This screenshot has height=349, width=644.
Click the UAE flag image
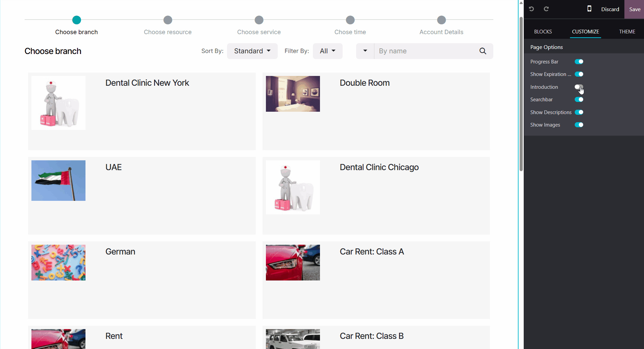58,181
